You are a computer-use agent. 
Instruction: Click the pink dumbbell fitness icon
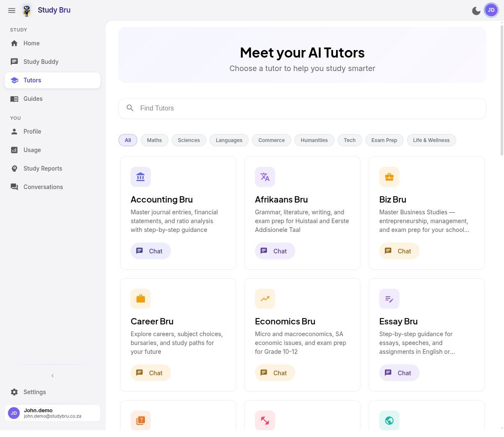[265, 420]
